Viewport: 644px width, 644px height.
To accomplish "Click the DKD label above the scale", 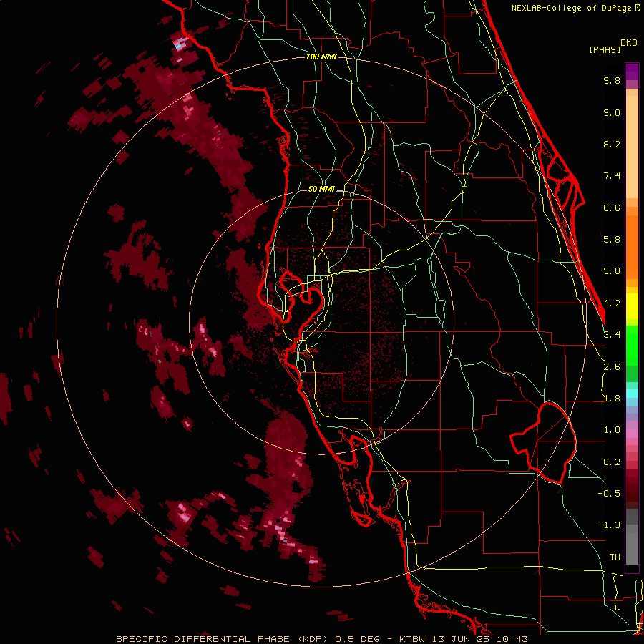I will tap(629, 43).
